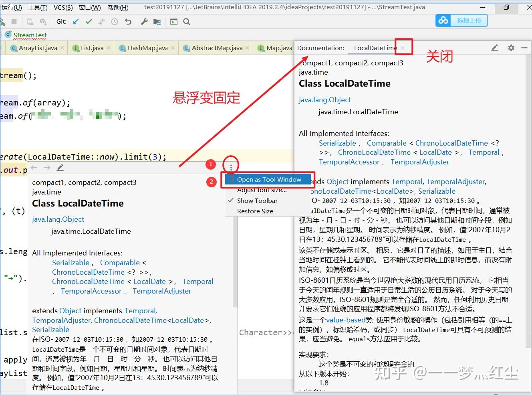
Task: Open the 工具(T) menu
Action: pyautogui.click(x=38, y=7)
